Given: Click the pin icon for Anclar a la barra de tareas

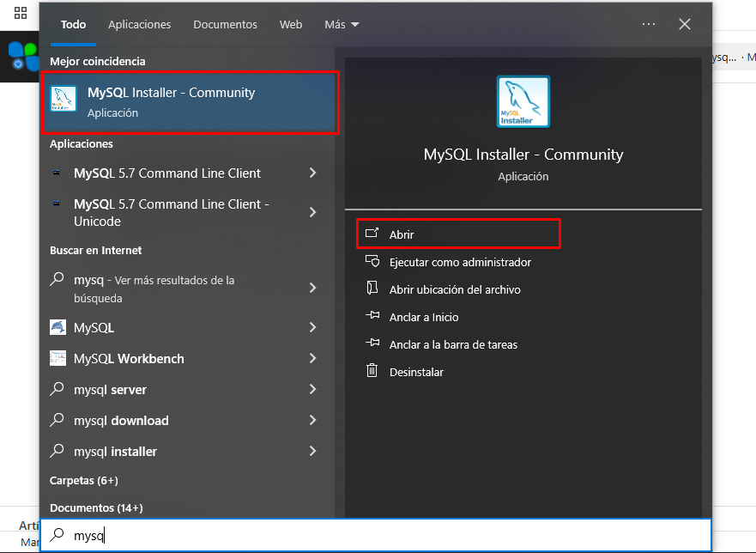Looking at the screenshot, I should click(x=372, y=343).
